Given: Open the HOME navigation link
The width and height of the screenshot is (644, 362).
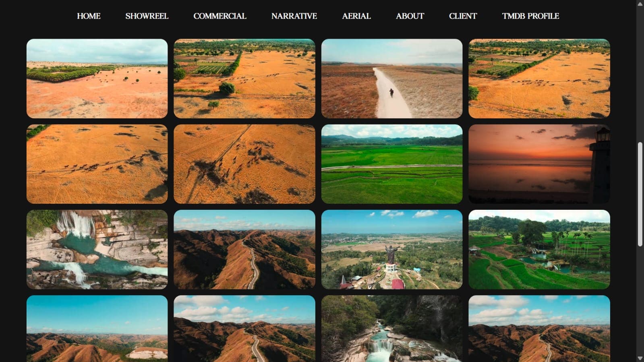Looking at the screenshot, I should click(89, 16).
